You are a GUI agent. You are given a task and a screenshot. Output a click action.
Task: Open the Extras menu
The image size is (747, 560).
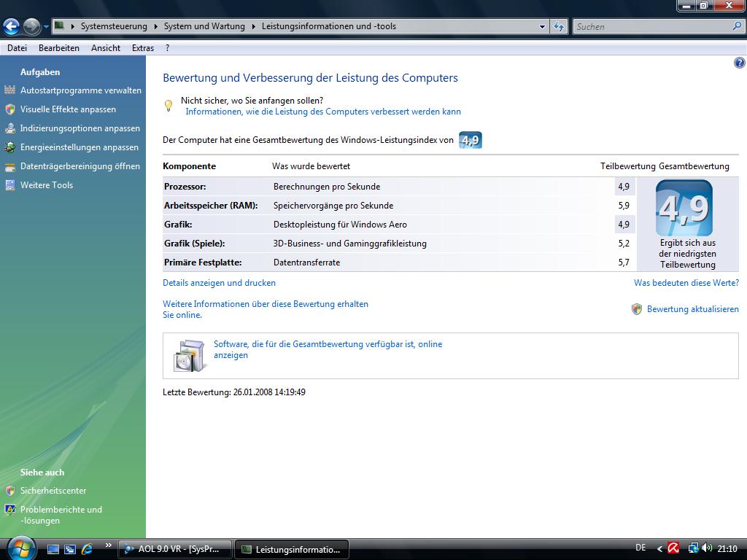click(x=143, y=48)
